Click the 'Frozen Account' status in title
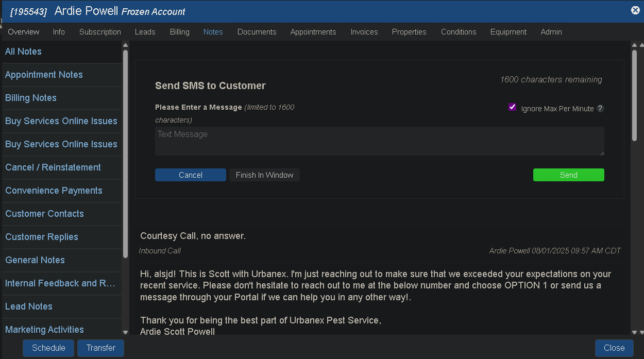The height and width of the screenshot is (359, 644). (x=153, y=11)
